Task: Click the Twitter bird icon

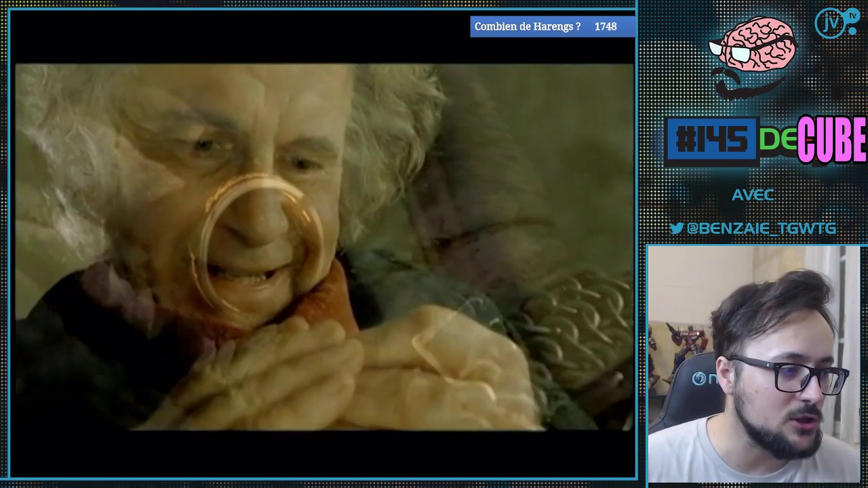Action: [676, 228]
